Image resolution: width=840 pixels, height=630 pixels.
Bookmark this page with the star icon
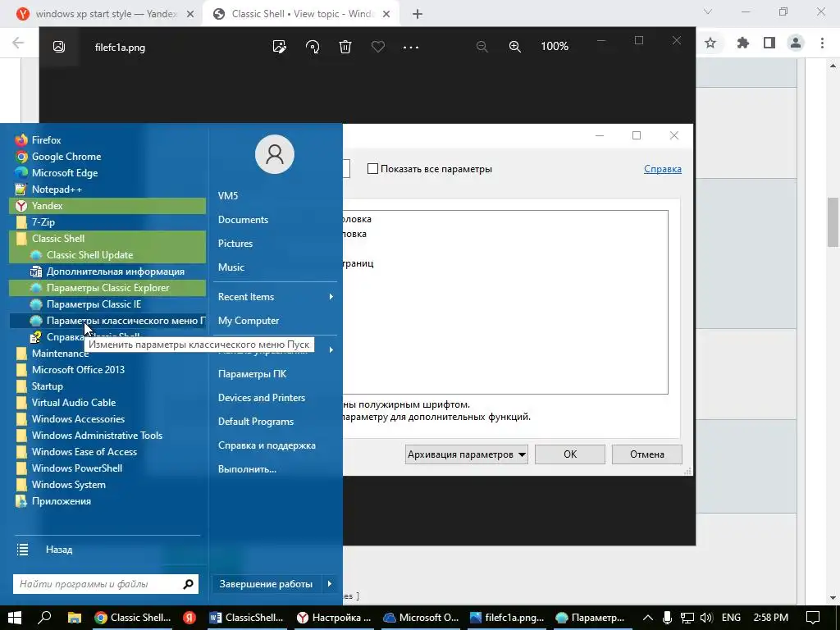click(x=710, y=43)
